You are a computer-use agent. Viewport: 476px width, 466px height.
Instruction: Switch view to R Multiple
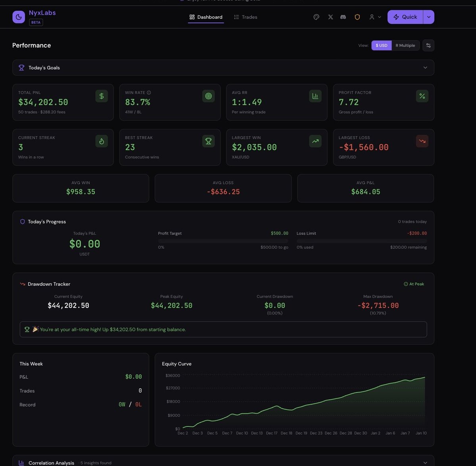click(x=405, y=45)
